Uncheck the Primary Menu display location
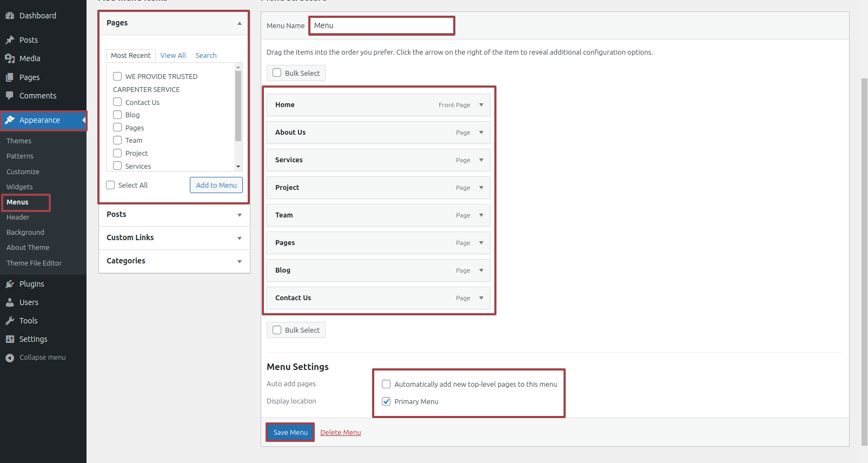This screenshot has width=868, height=463. pos(386,401)
